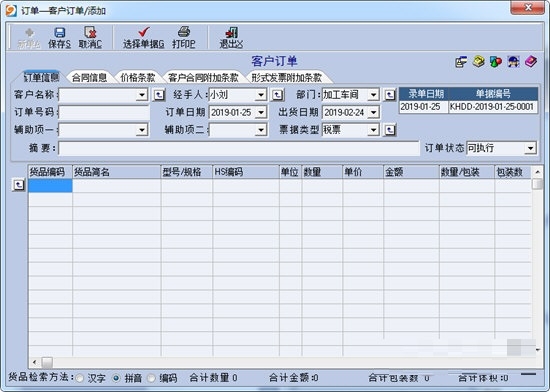Screen dimensions: 550x392
Task: Click the grid vertical scrollbar up arrow
Action: coord(537,172)
